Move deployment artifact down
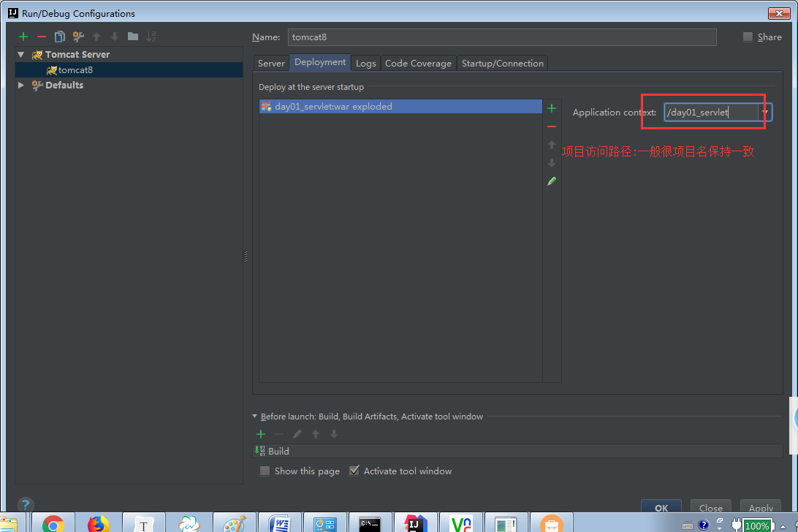The width and height of the screenshot is (798, 532). click(x=552, y=163)
